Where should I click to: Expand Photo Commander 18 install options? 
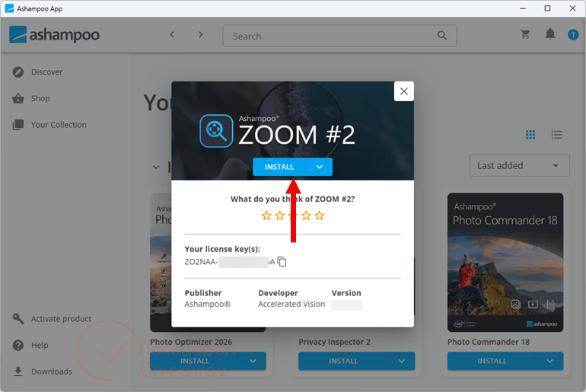[x=549, y=361]
